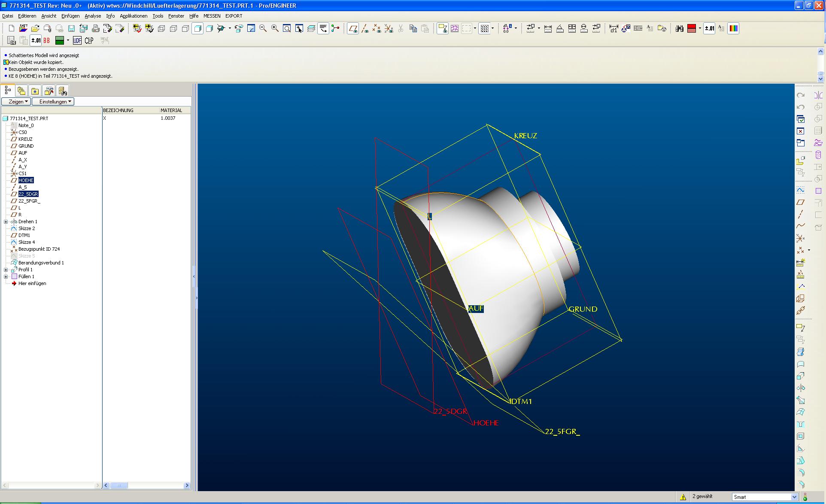The height and width of the screenshot is (504, 826).
Task: Click the CLIP toolbar icon
Action: 89,40
